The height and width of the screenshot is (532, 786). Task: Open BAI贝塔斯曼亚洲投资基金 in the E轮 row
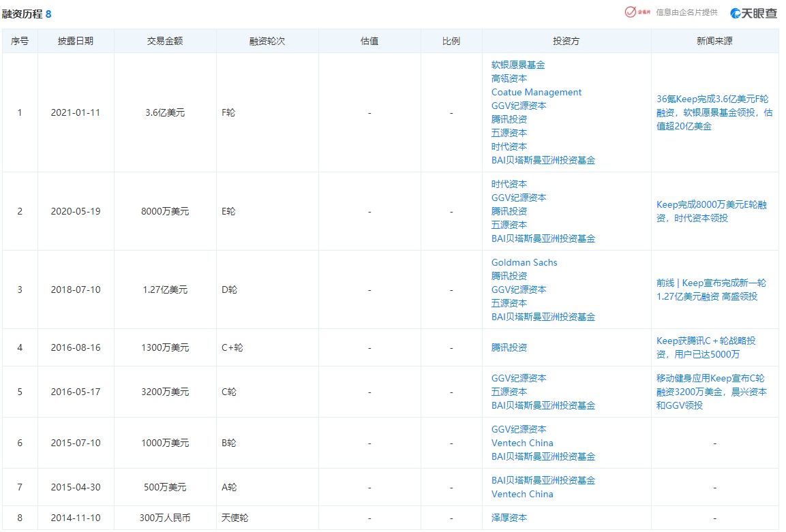(x=543, y=238)
